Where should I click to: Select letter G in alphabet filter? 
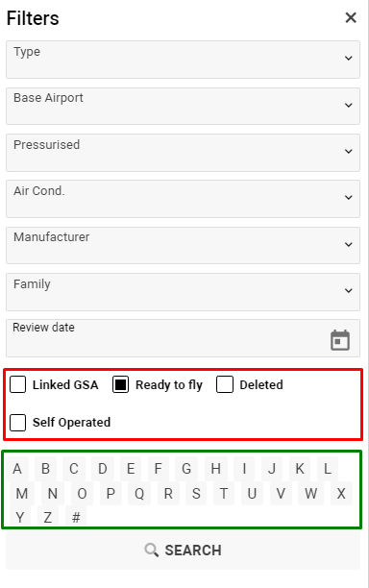[186, 469]
